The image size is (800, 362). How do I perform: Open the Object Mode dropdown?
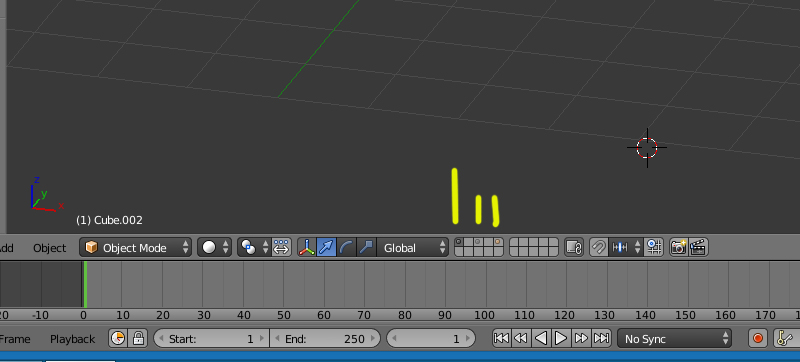click(136, 247)
